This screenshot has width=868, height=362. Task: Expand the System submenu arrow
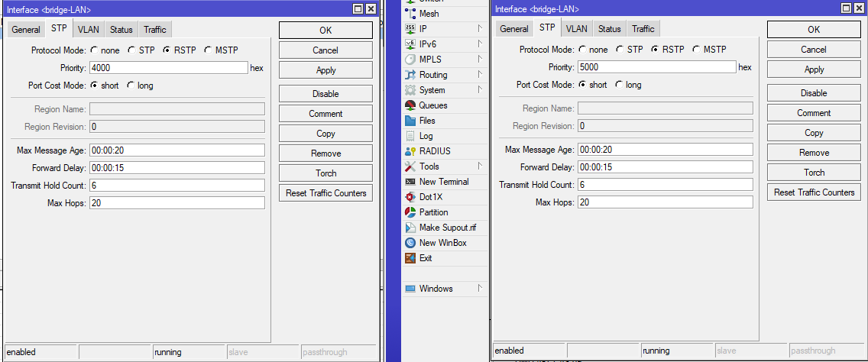pyautogui.click(x=480, y=90)
